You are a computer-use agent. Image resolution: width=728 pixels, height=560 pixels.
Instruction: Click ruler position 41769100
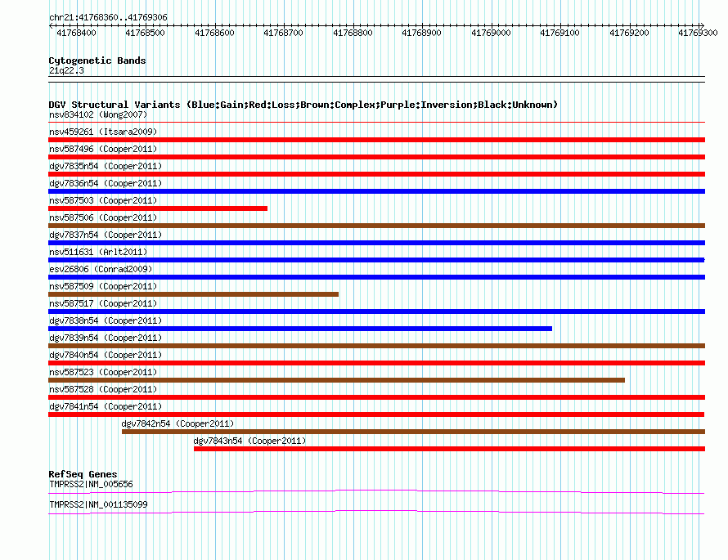560,33
